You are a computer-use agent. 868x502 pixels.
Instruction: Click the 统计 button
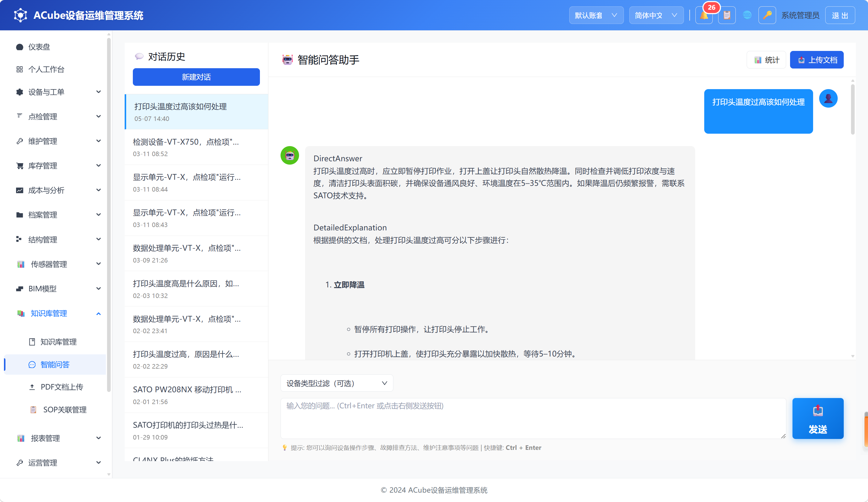(766, 60)
